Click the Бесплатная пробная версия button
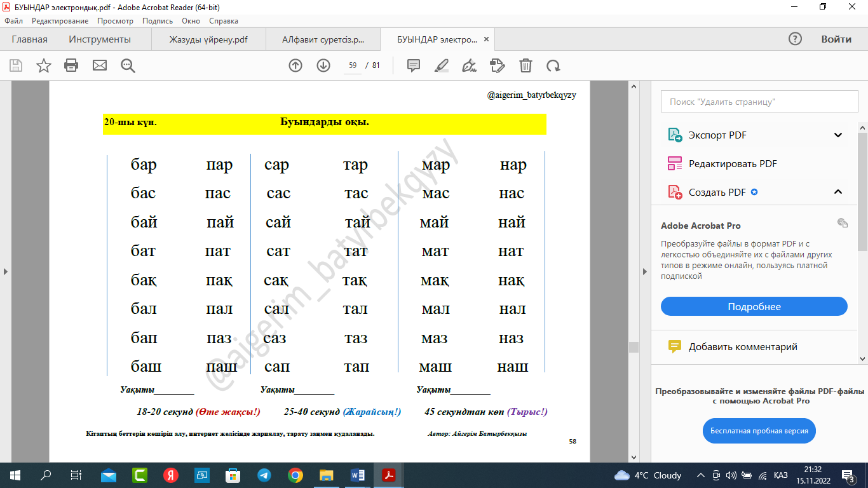Viewport: 868px width, 488px height. (759, 431)
